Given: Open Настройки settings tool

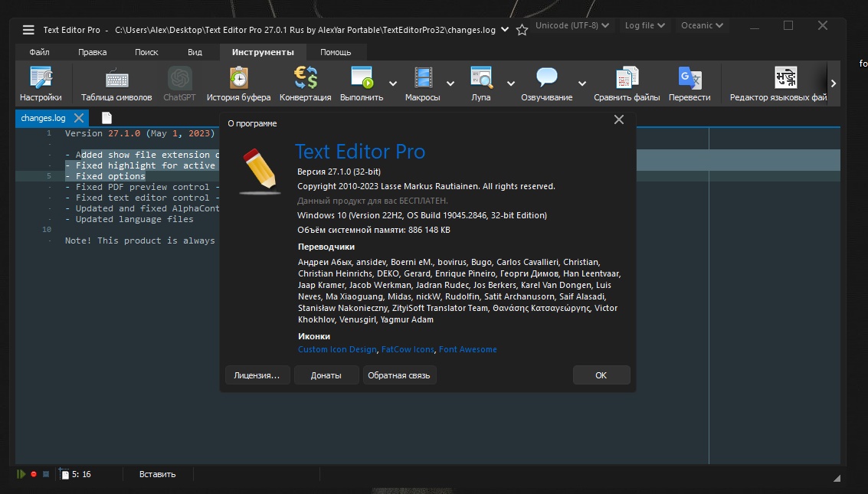Looking at the screenshot, I should [41, 83].
